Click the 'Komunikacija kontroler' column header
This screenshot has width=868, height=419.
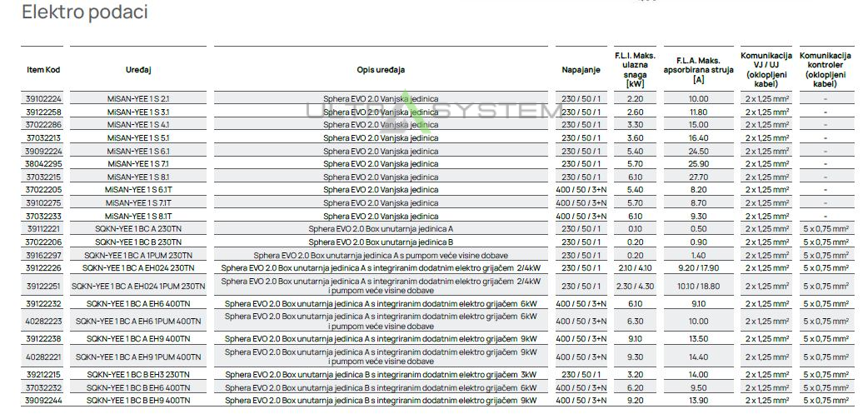point(825,70)
